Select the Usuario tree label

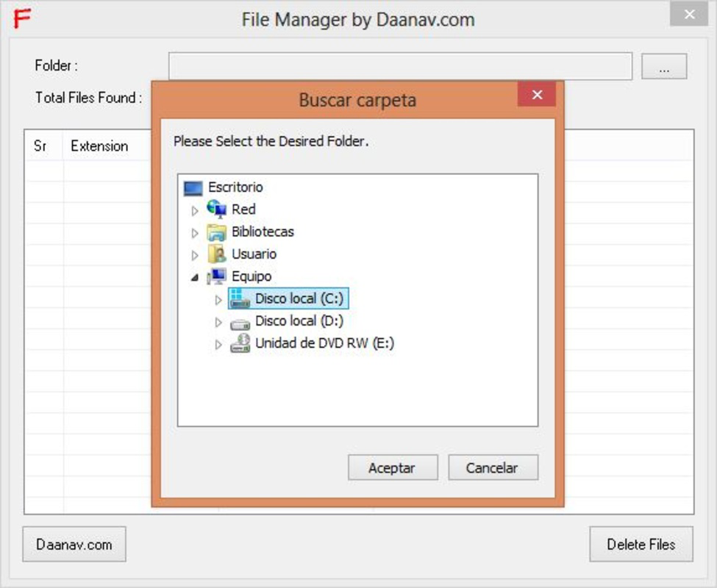pos(254,254)
